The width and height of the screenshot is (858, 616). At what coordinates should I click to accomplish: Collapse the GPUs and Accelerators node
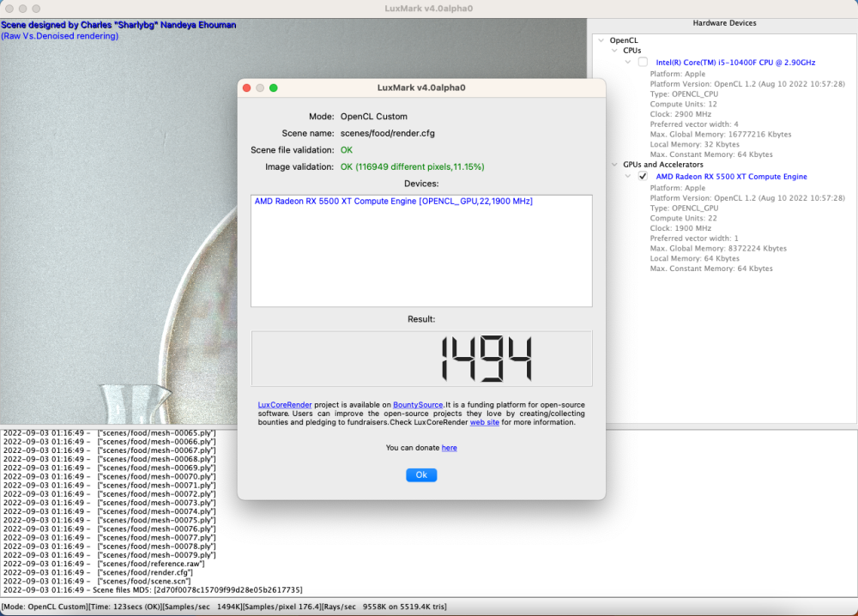(x=614, y=165)
